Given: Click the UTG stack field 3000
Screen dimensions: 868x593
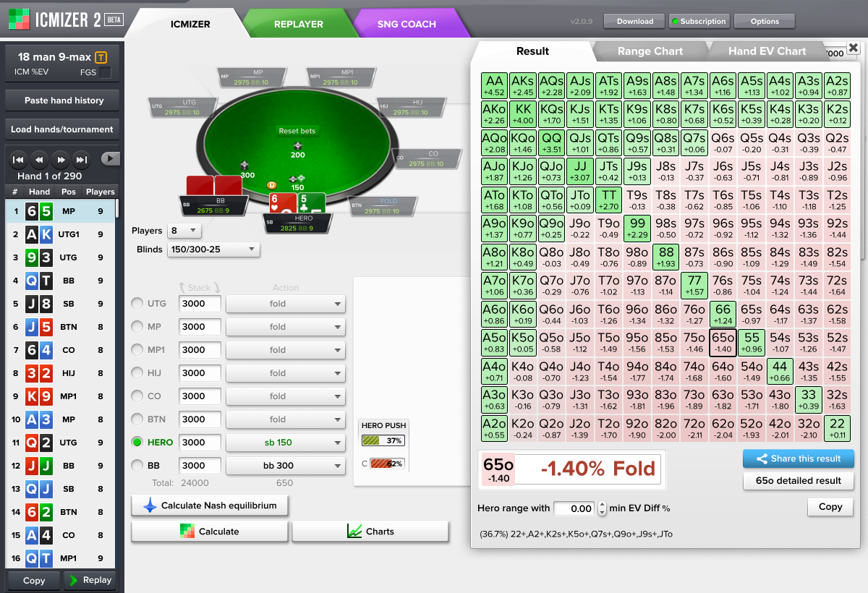Looking at the screenshot, I should pyautogui.click(x=200, y=304).
